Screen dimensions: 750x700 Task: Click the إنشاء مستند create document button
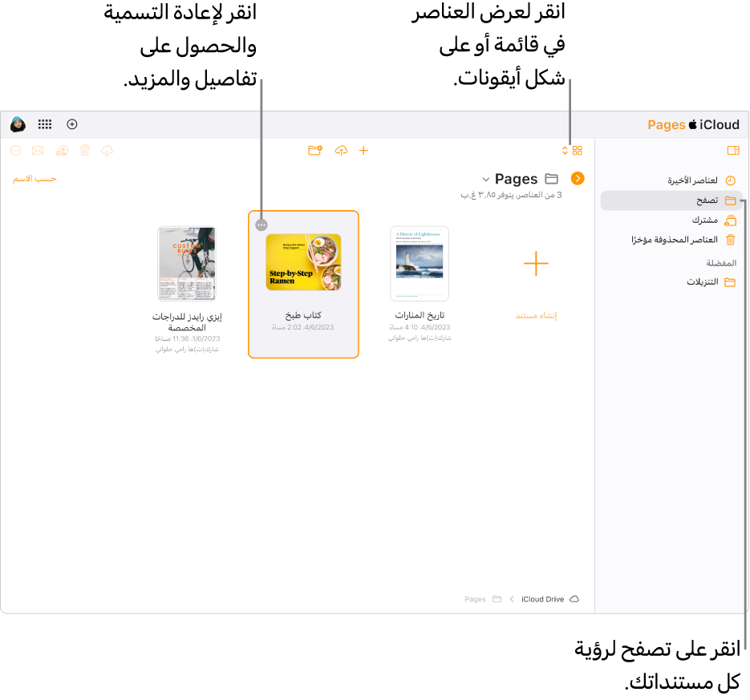[536, 284]
